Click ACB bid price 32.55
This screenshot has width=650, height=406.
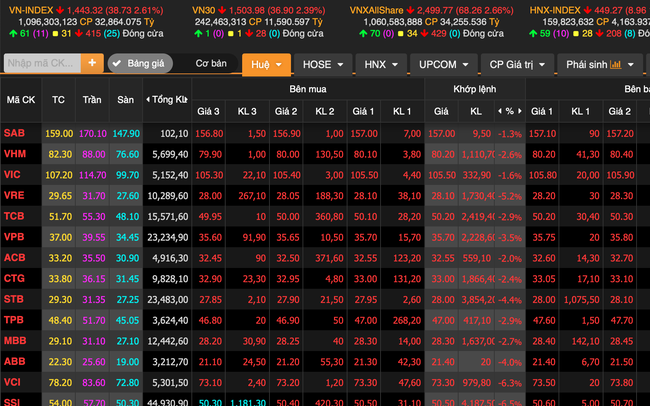point(365,258)
